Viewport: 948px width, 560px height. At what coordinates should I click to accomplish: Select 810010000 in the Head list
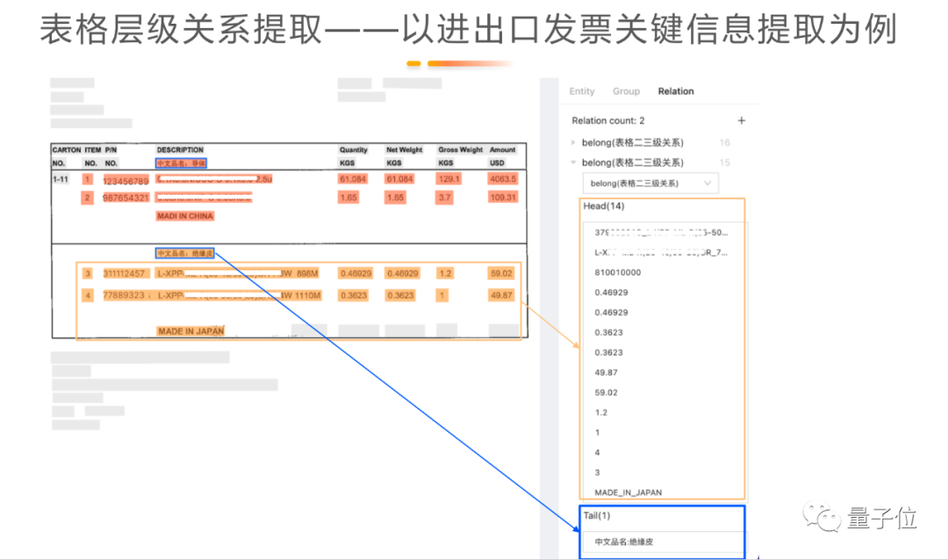[617, 273]
